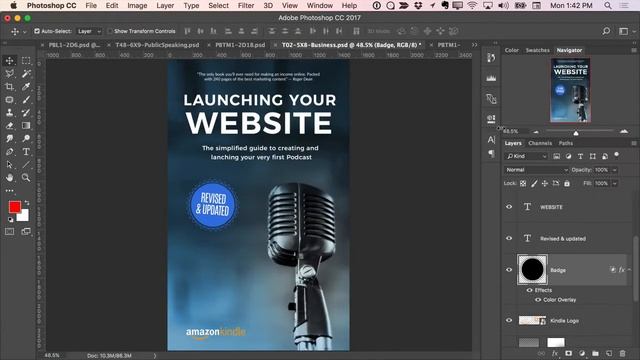
Task: Toggle lock all on layer
Action: click(x=567, y=184)
